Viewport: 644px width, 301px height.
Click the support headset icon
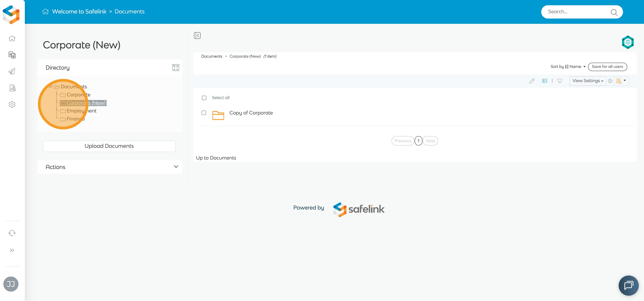tap(12, 233)
